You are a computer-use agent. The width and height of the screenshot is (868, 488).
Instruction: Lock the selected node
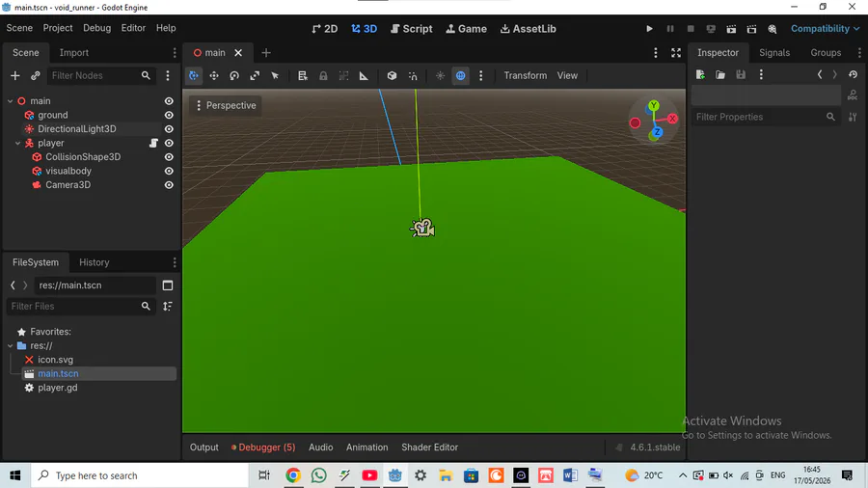pos(323,76)
